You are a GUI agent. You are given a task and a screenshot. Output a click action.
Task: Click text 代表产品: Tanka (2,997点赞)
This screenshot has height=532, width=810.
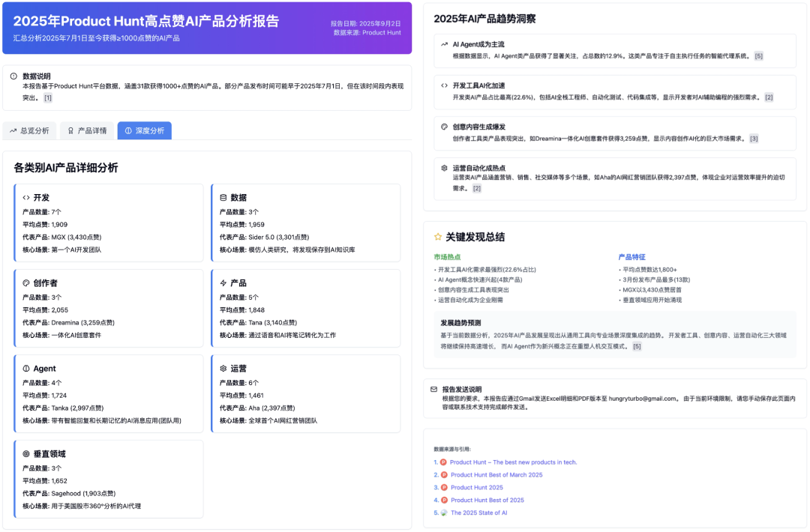(x=62, y=408)
